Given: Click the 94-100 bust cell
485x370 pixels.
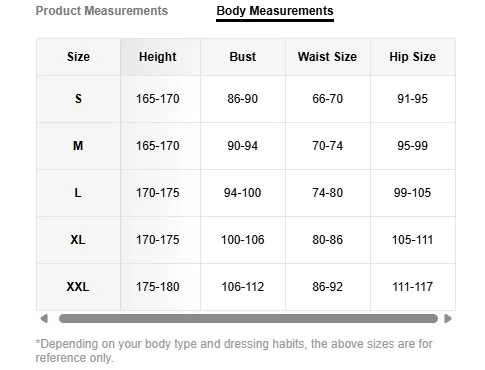Looking at the screenshot, I should [x=243, y=193].
